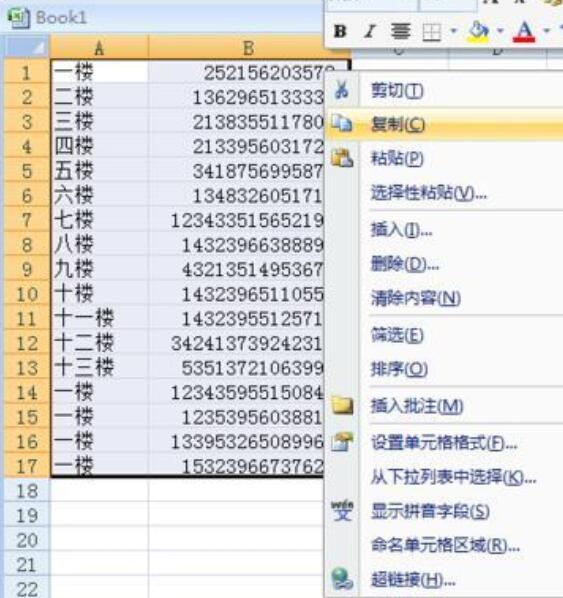Open the font color dropdown arrow
Image resolution: width=563 pixels, height=598 pixels.
coord(547,31)
